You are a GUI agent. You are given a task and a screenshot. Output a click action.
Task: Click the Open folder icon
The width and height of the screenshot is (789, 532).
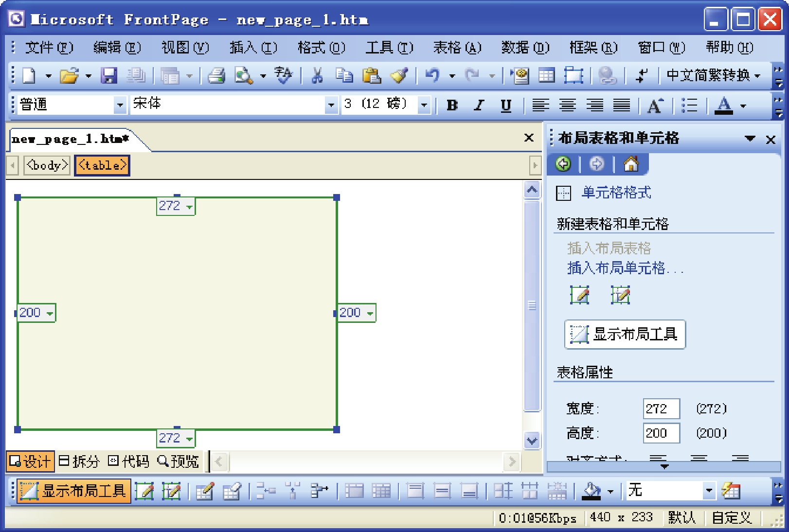pos(69,75)
